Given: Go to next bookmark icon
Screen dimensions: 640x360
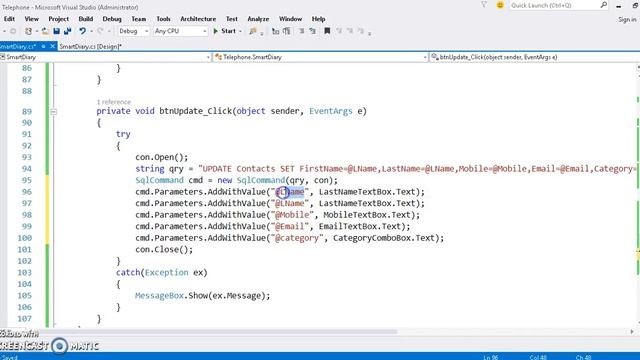Looking at the screenshot, I should coord(350,31).
